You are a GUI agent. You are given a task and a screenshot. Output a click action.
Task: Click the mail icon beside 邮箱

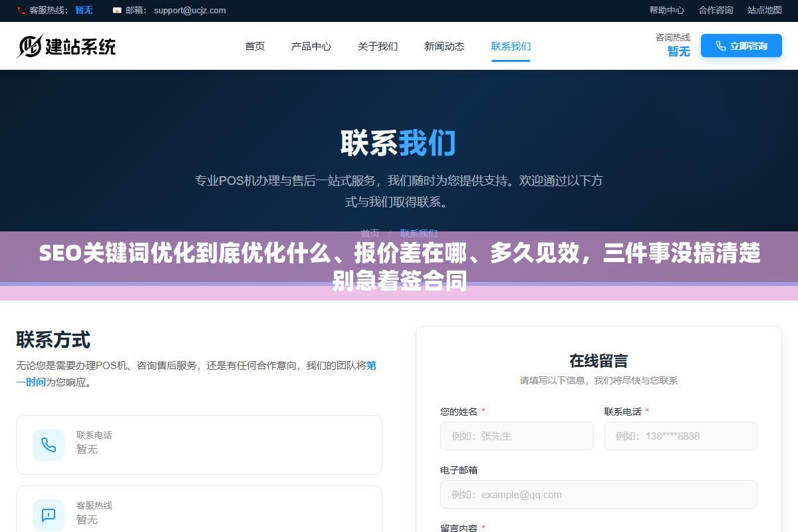117,10
